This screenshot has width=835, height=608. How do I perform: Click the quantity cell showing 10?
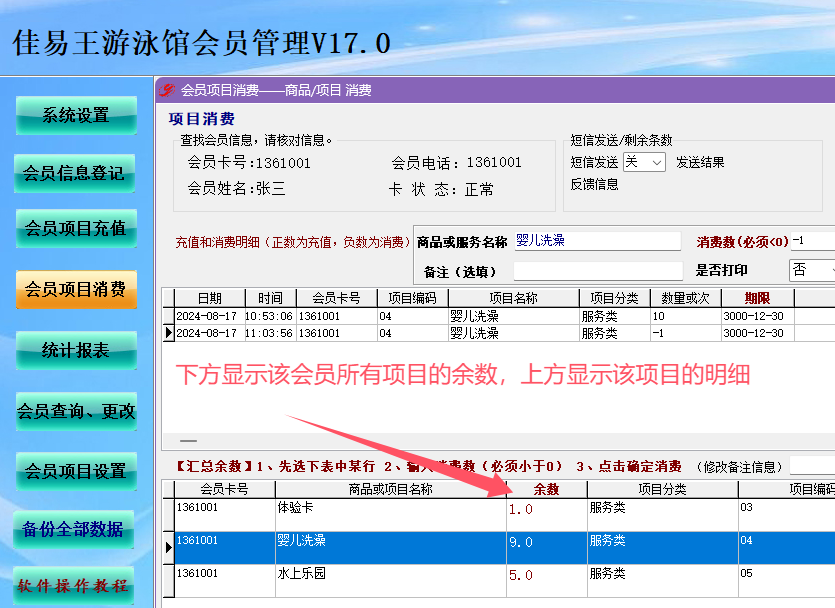[685, 316]
